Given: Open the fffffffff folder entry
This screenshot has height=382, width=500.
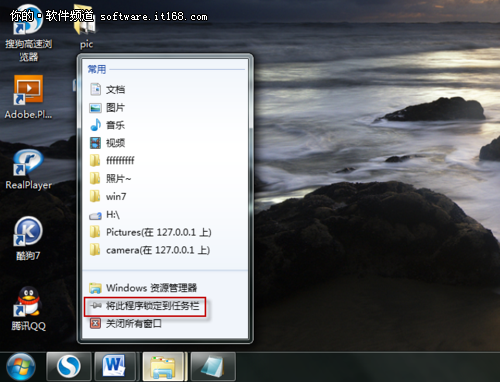Looking at the screenshot, I should (165, 161).
